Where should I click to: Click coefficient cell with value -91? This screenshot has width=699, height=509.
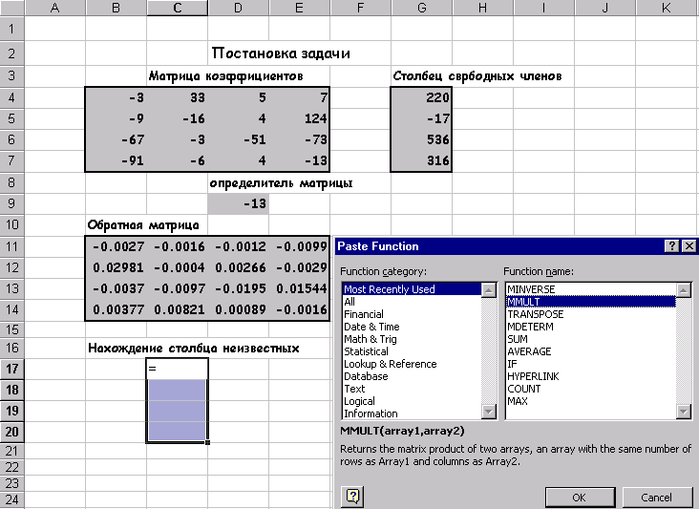tap(116, 160)
